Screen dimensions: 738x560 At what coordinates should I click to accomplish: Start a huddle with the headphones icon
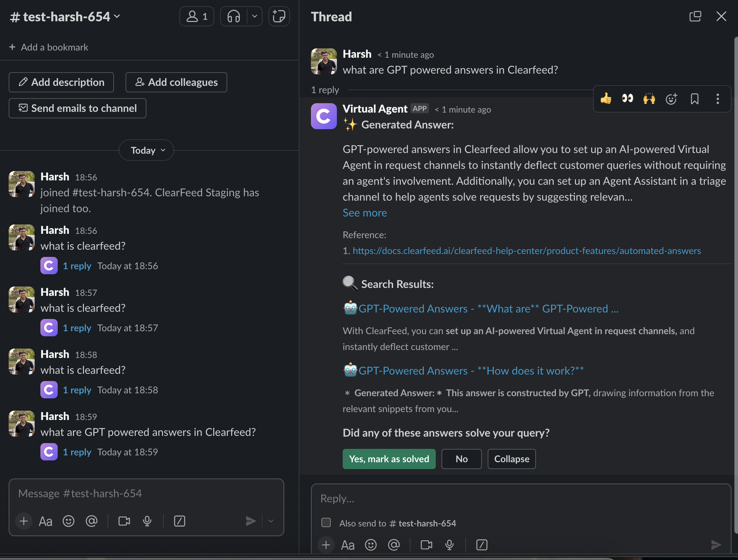click(234, 17)
